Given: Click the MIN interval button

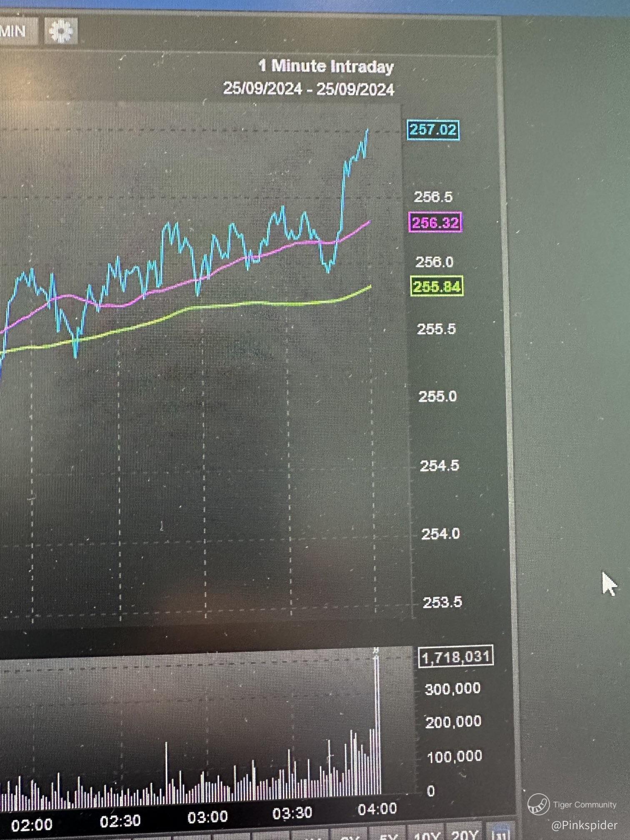Looking at the screenshot, I should tap(17, 31).
